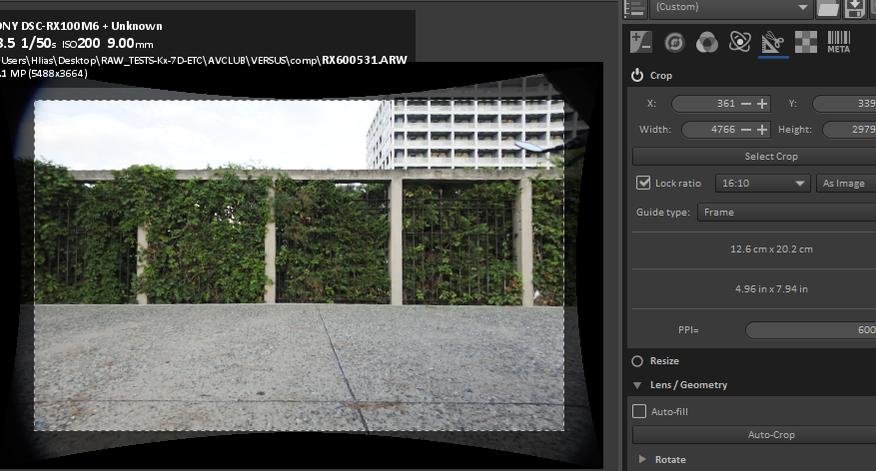
Task: Click the save profile icon
Action: point(855,8)
